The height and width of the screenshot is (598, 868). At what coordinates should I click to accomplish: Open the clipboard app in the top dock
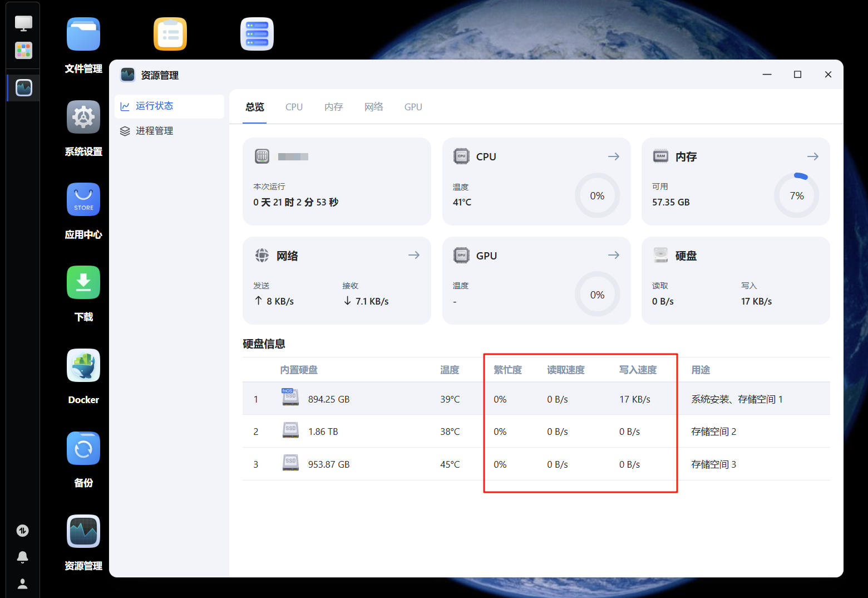coord(170,34)
